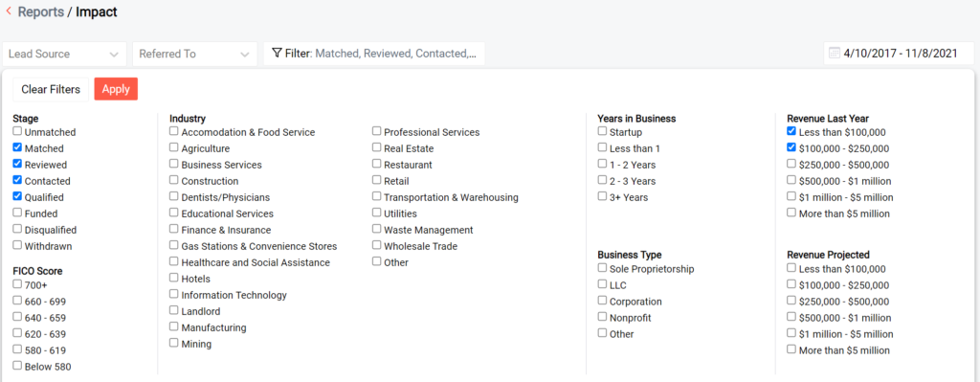Check More than $5 million Revenue Projected
980x382 pixels.
point(791,349)
